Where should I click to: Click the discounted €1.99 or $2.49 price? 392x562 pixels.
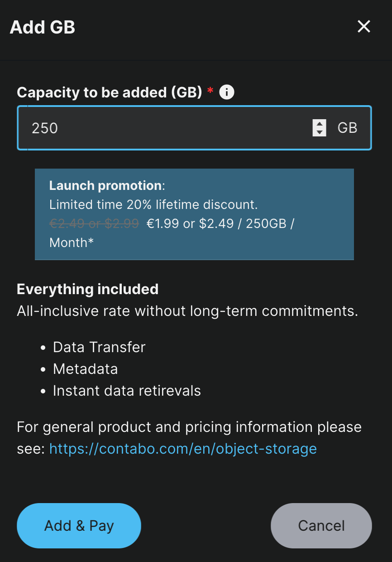click(190, 223)
